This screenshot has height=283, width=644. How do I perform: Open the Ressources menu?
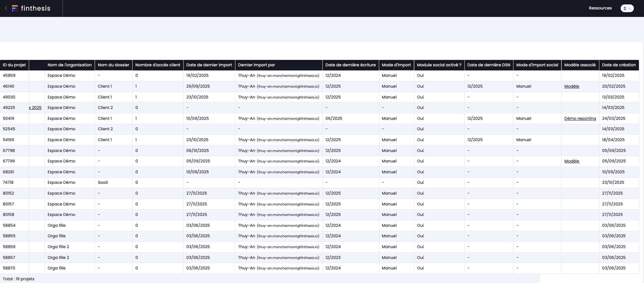point(600,8)
